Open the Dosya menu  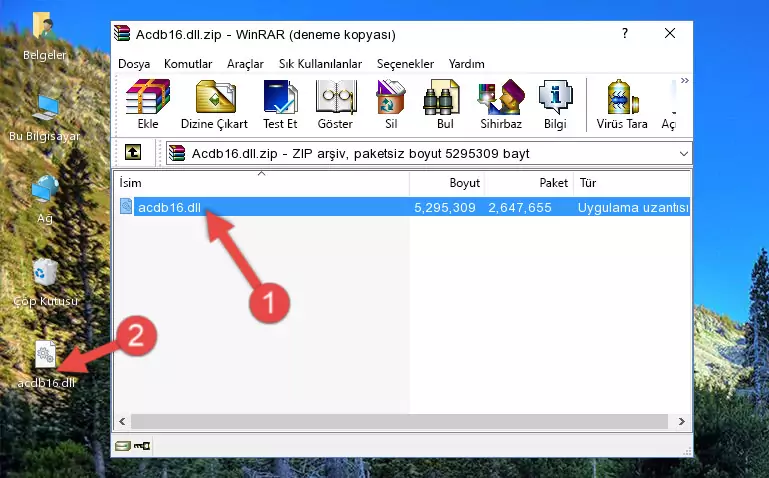click(134, 64)
